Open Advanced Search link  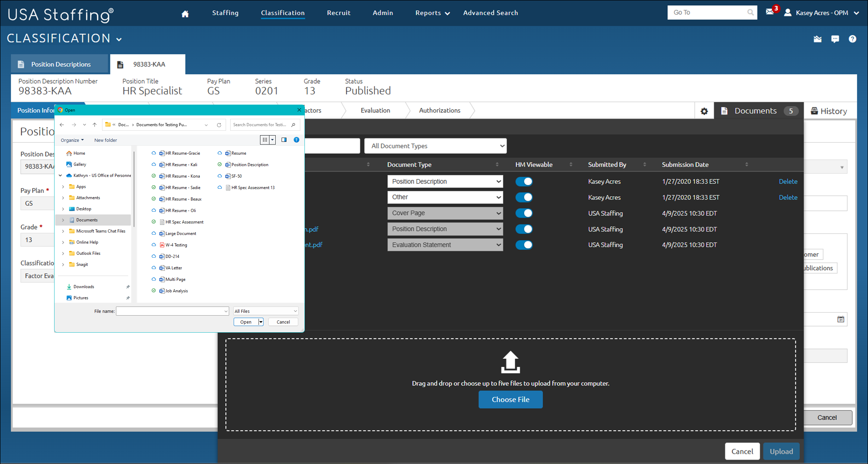pos(490,13)
